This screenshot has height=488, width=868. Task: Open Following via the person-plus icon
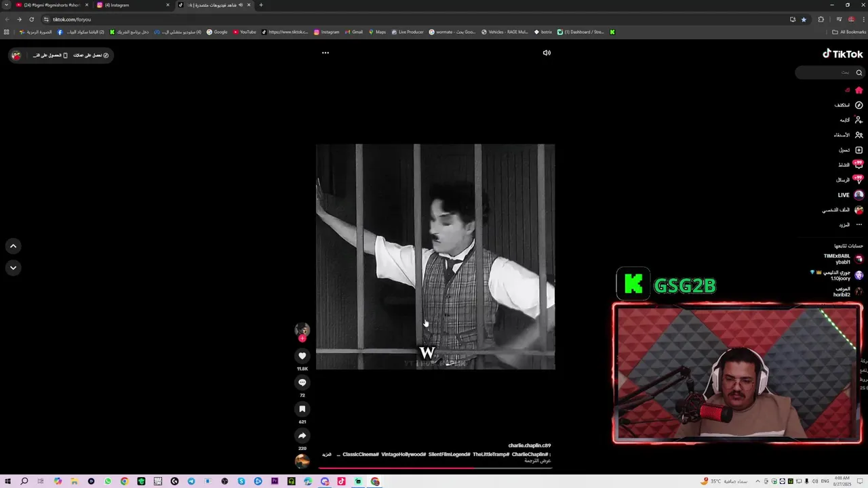(859, 120)
